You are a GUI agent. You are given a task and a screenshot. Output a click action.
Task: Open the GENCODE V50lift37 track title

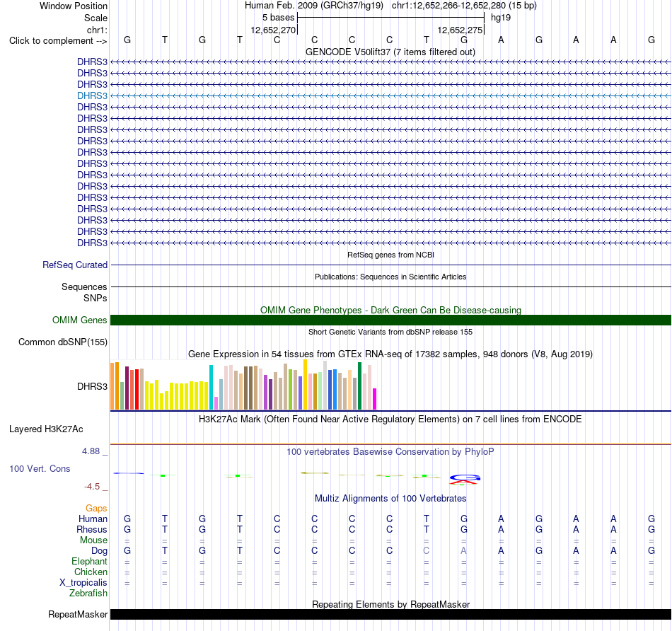390,52
